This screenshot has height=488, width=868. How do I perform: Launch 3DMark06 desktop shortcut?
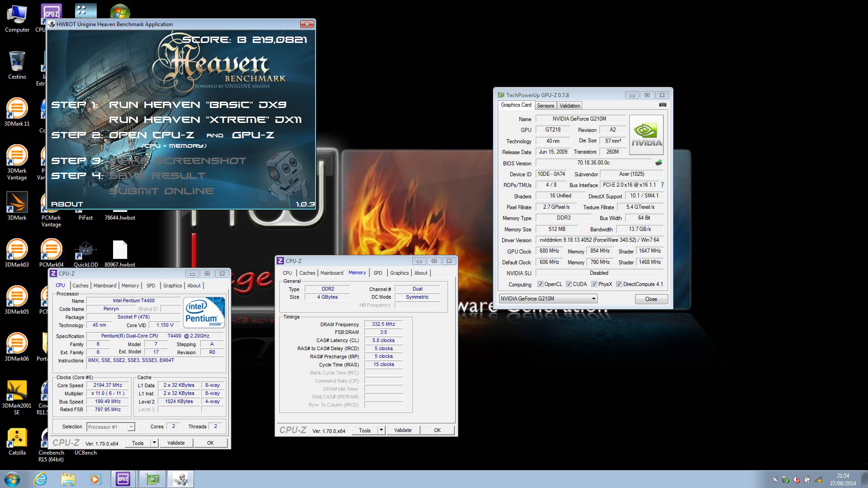[x=17, y=347]
